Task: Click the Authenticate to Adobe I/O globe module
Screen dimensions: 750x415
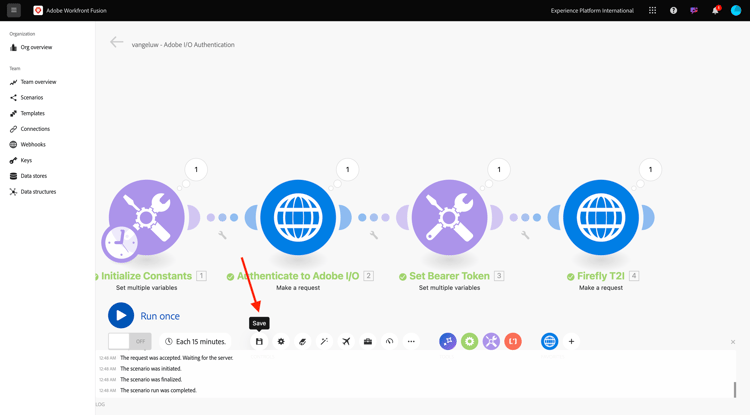Action: pyautogui.click(x=298, y=218)
